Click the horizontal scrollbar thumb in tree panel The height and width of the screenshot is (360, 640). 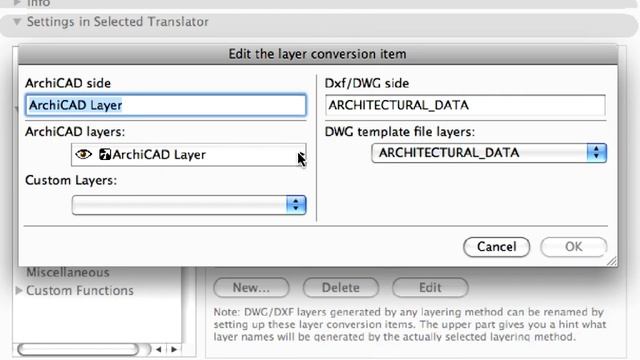[78, 349]
